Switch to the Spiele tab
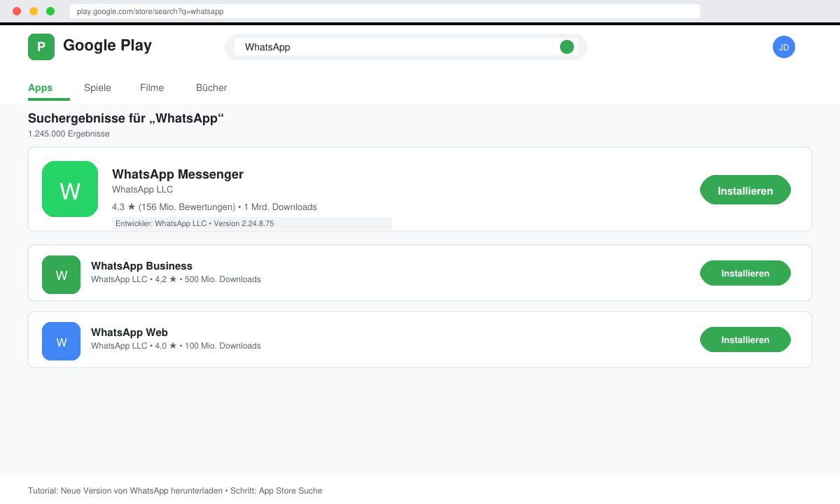The image size is (840, 504). 97,87
